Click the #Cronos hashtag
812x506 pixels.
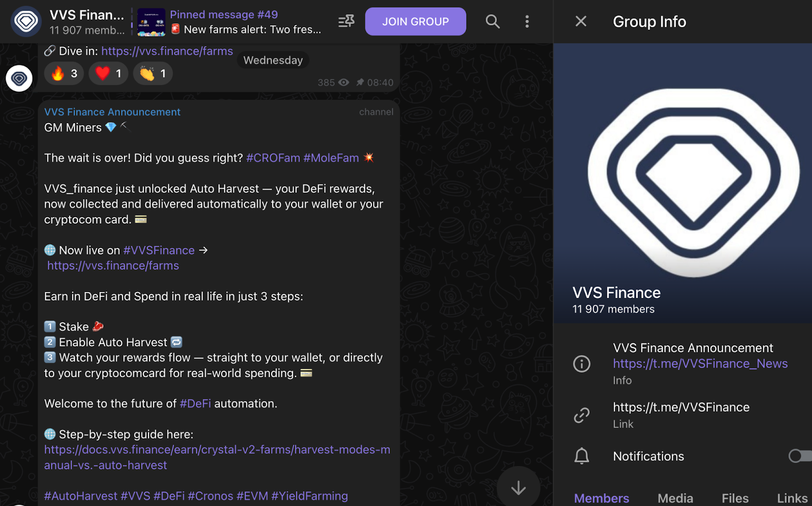point(211,496)
